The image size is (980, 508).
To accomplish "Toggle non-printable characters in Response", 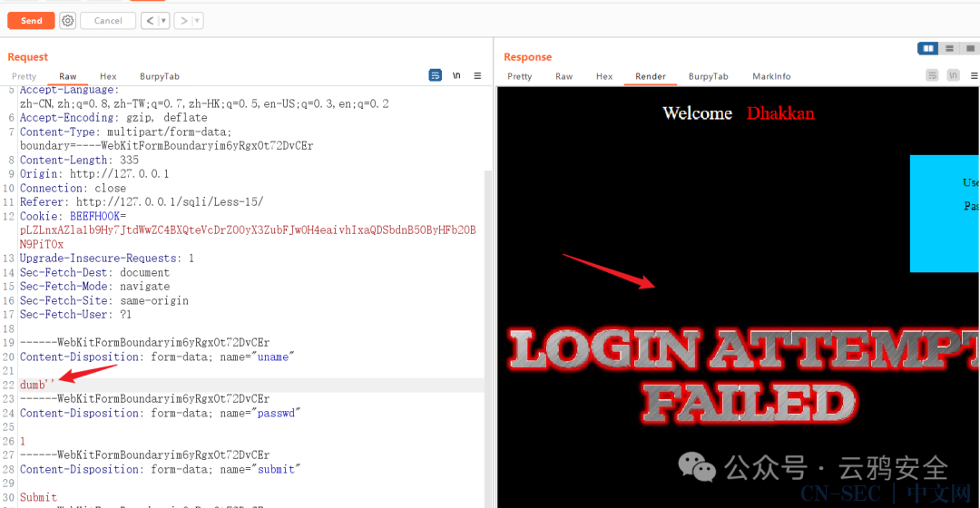I will [x=953, y=75].
